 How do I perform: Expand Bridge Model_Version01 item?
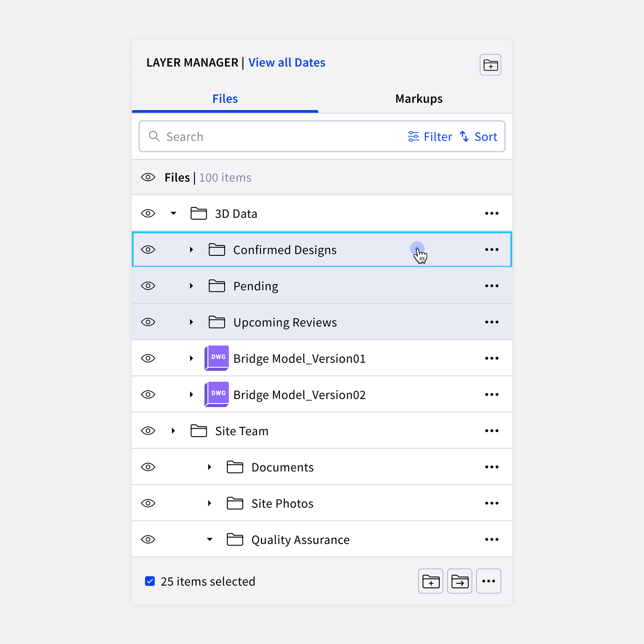tap(191, 358)
